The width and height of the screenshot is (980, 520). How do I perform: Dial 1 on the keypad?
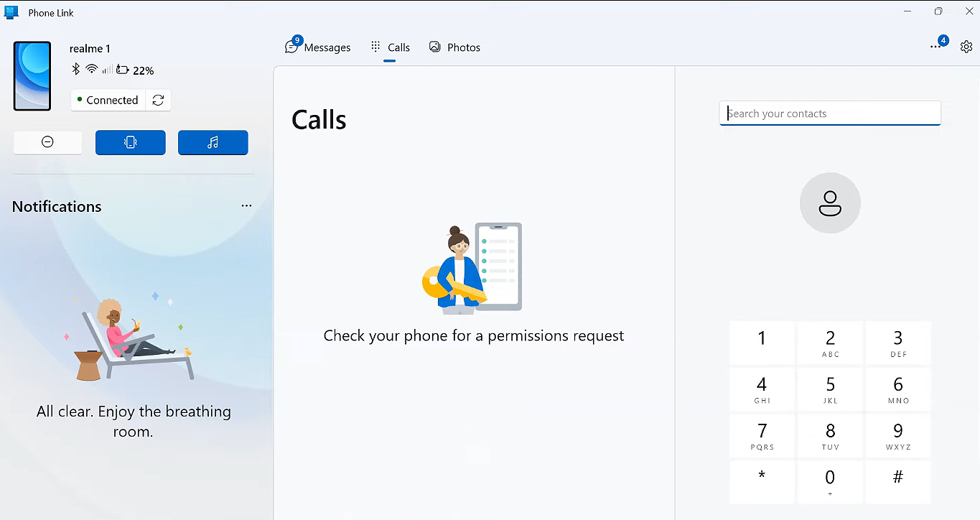pyautogui.click(x=762, y=343)
